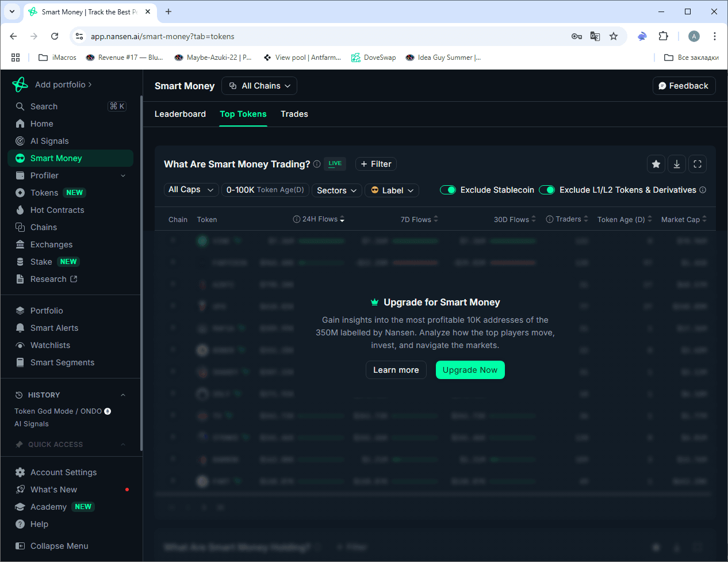728x562 pixels.
Task: Open Help in the sidebar
Action: (x=39, y=524)
